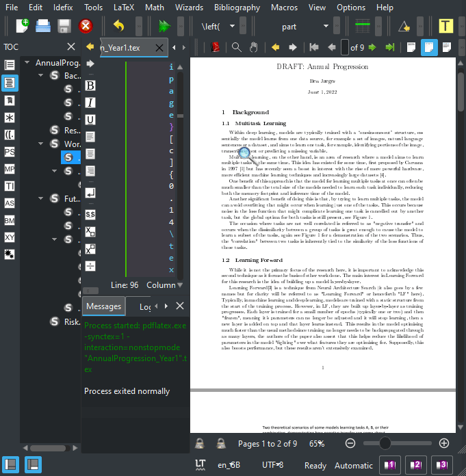Screen dimensions: 466x476
Task: Collapse the Wor.. section in the TOC
Action: [40, 144]
